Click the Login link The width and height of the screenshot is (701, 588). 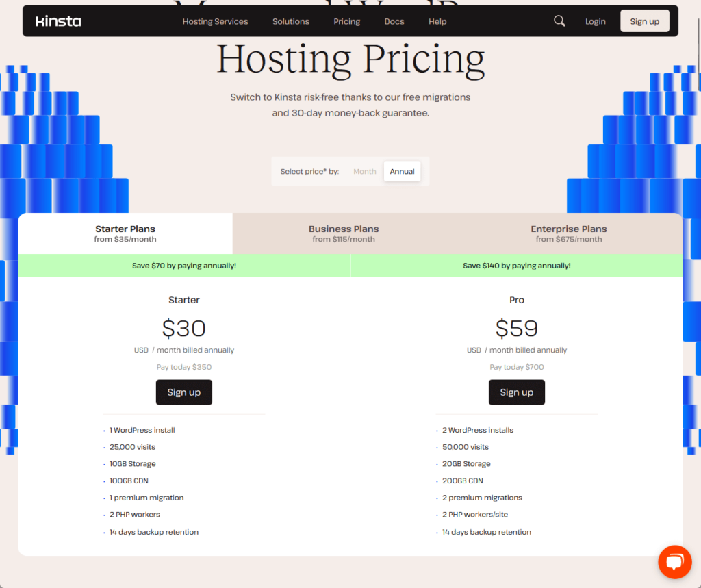(x=595, y=21)
